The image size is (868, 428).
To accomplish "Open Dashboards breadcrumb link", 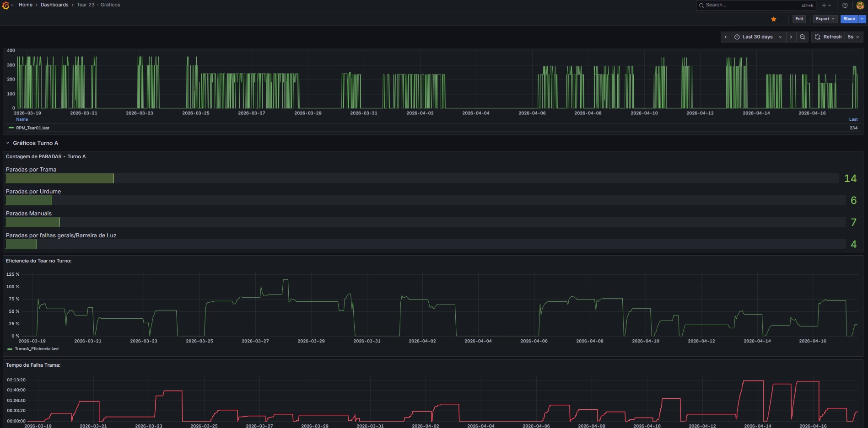I will (54, 5).
